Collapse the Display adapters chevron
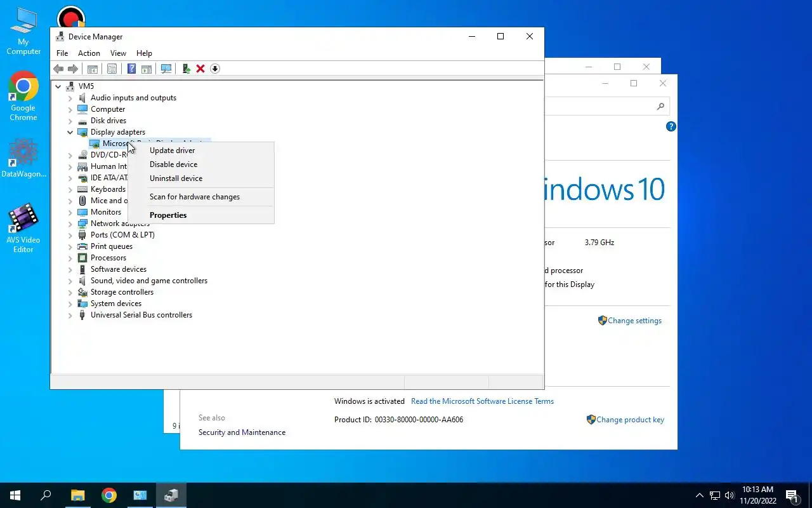The image size is (812, 508). [70, 132]
